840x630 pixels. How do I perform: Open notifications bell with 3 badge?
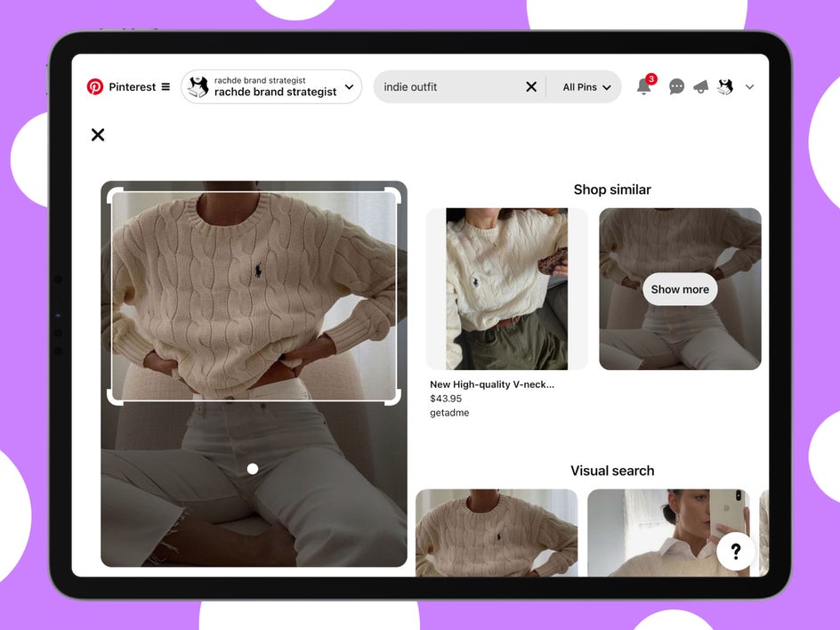pos(644,86)
